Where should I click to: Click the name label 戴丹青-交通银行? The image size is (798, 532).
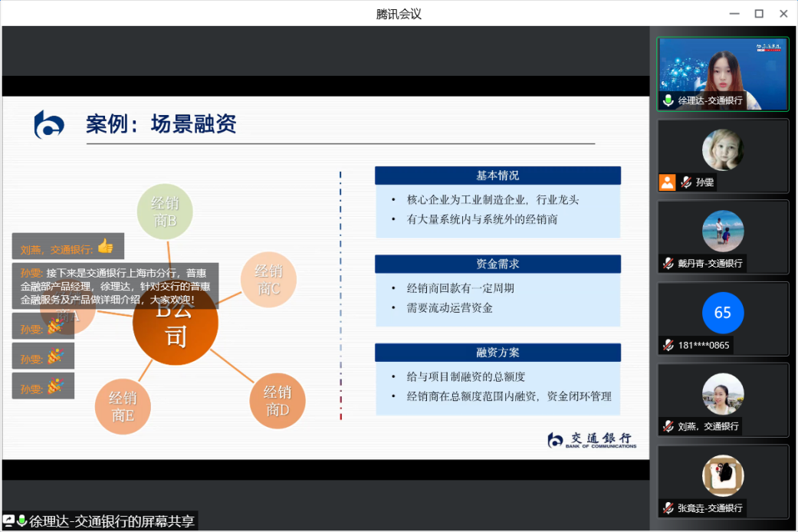[x=710, y=263]
